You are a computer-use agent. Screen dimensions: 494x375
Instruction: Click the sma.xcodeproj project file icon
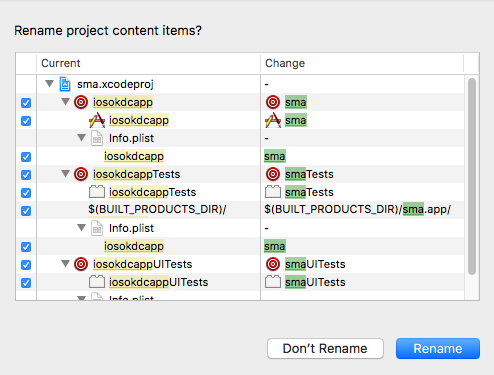point(65,84)
